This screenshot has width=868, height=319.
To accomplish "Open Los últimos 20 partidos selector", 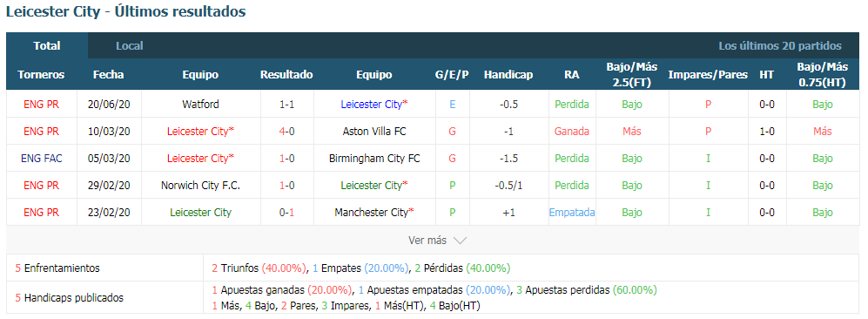I will pyautogui.click(x=780, y=46).
